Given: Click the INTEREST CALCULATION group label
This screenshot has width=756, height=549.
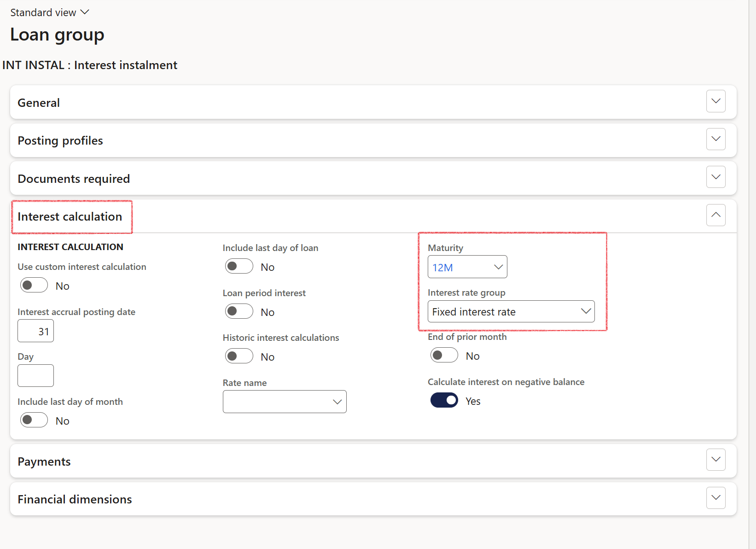Looking at the screenshot, I should point(70,247).
